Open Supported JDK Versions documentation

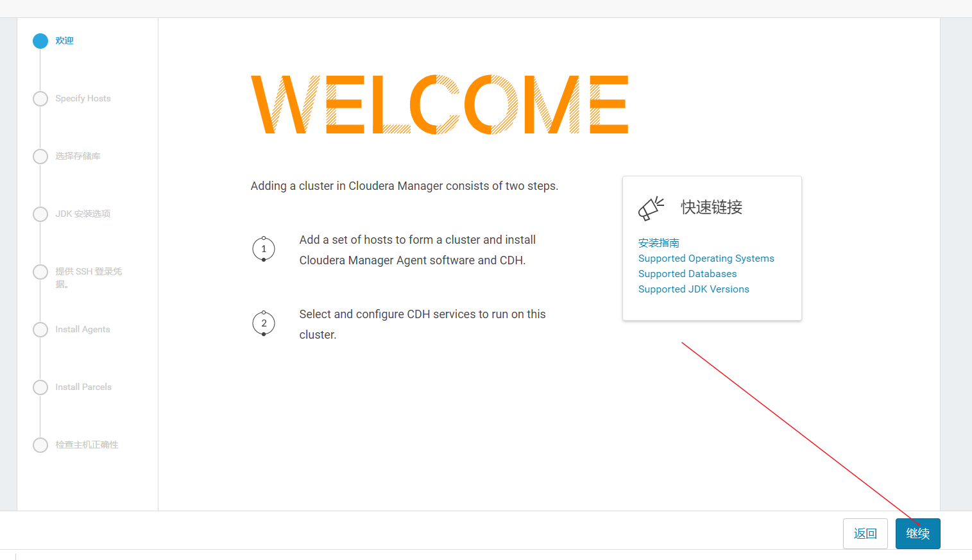coord(694,289)
